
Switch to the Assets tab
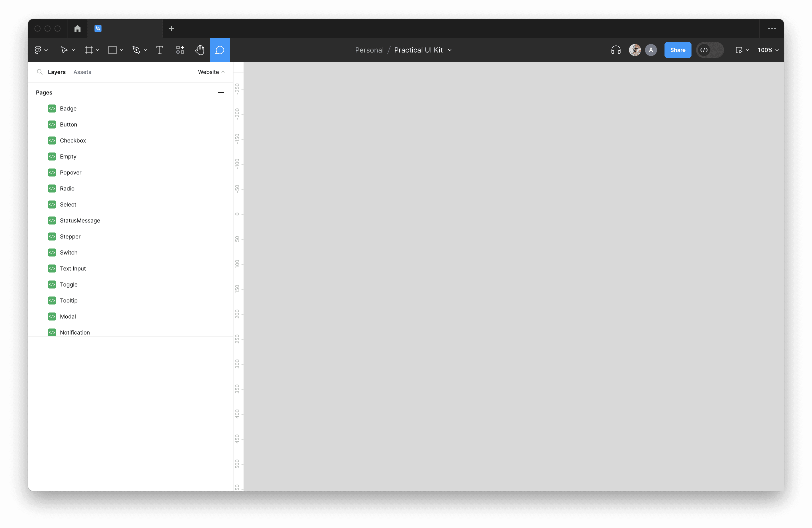82,72
